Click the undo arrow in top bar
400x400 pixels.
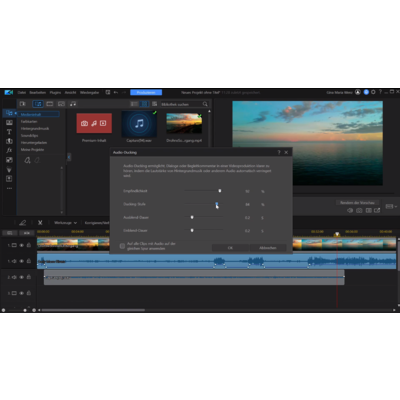click(116, 92)
